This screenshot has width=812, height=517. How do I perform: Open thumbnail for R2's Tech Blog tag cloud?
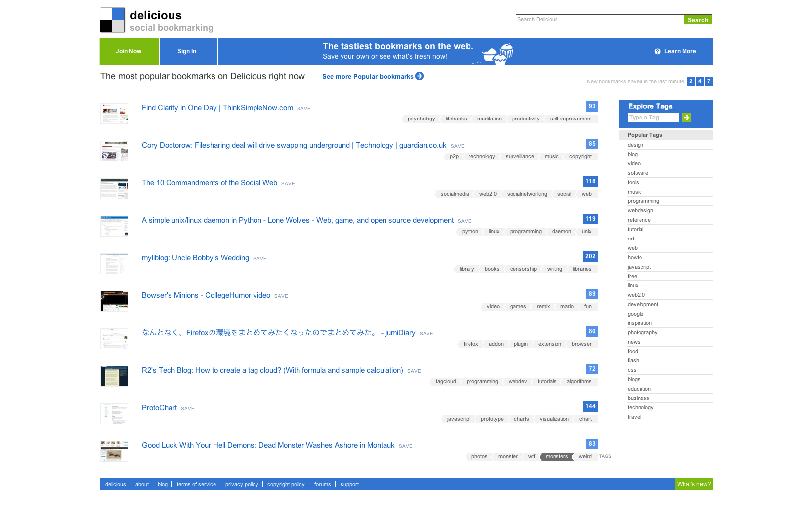click(114, 376)
